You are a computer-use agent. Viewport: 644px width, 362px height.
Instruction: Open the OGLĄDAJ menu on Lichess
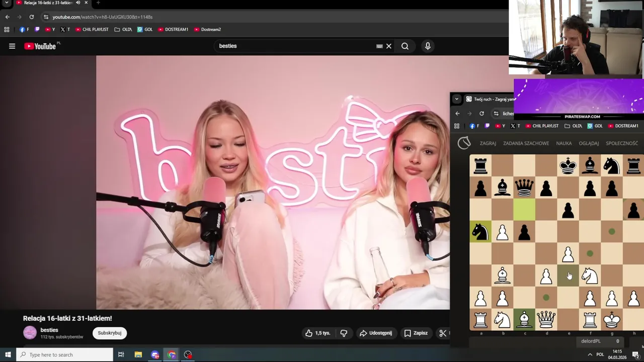(x=589, y=143)
